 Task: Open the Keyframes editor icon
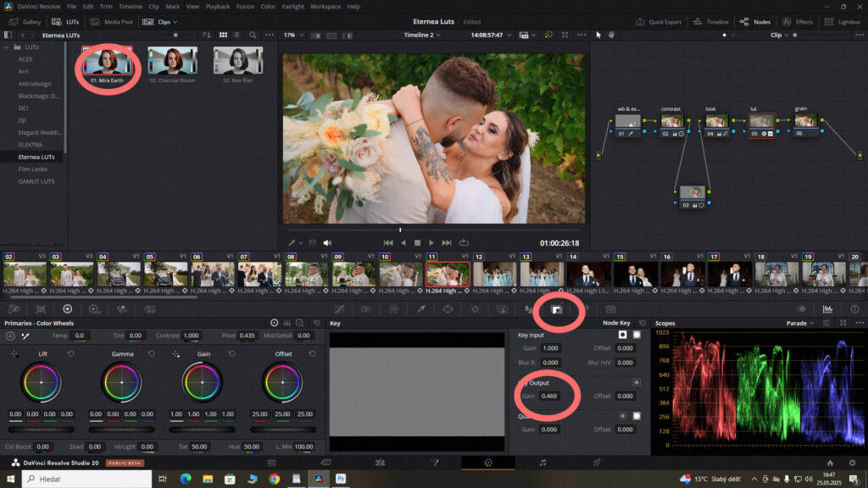801,309
